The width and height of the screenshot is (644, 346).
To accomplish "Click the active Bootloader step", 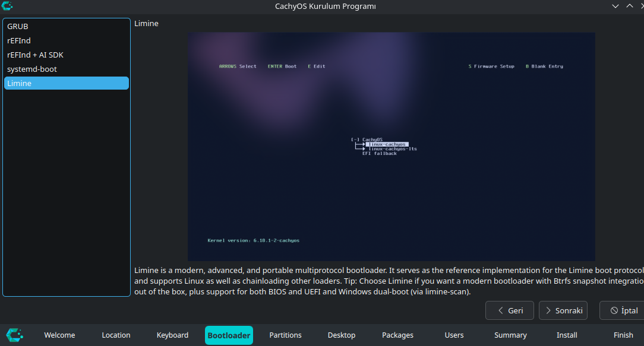I will (x=229, y=335).
